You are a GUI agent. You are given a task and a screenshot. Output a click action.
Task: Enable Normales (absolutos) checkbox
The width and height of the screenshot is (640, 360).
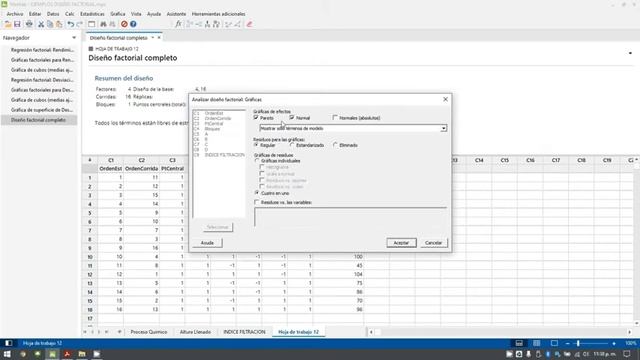[335, 118]
